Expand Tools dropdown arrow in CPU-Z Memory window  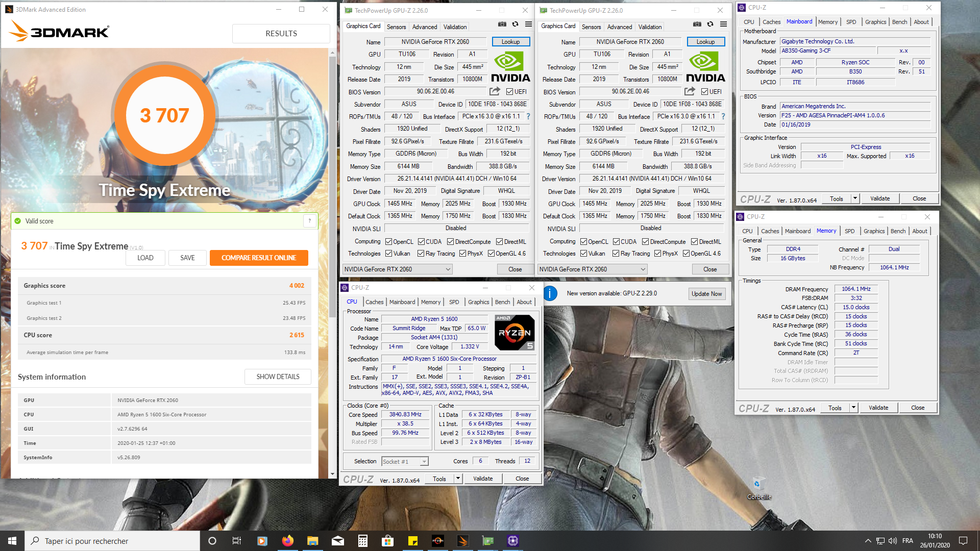click(x=853, y=408)
